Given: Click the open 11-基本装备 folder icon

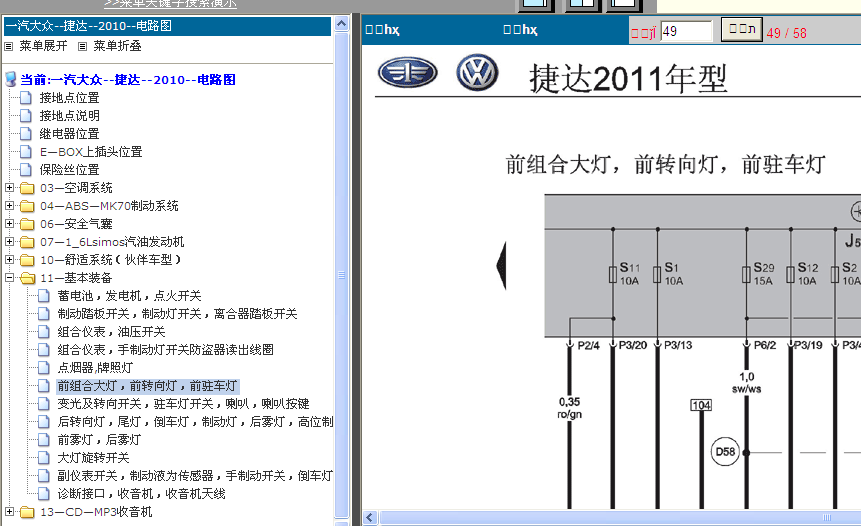Looking at the screenshot, I should coord(27,278).
